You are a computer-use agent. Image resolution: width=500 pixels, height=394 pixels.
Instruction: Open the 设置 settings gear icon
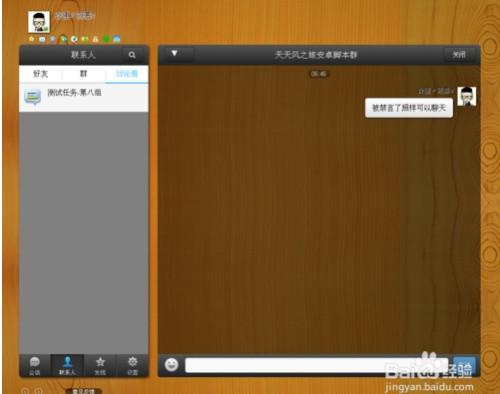[x=132, y=366]
